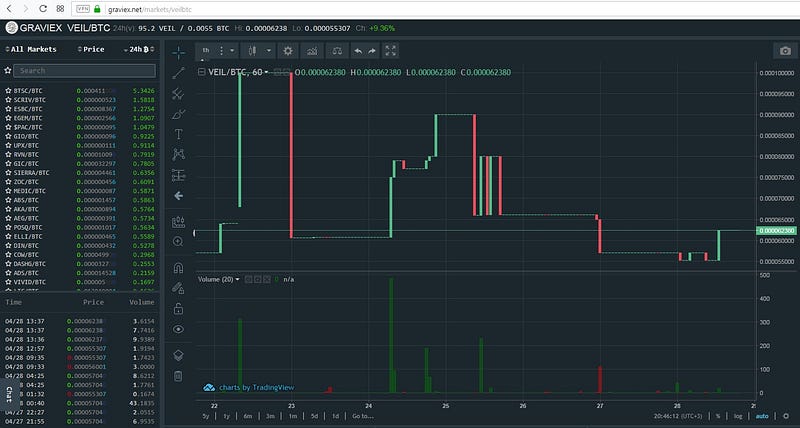Viewport: 800px width, 428px height.
Task: Favorite the SCRIV/BTC market star
Action: point(8,99)
